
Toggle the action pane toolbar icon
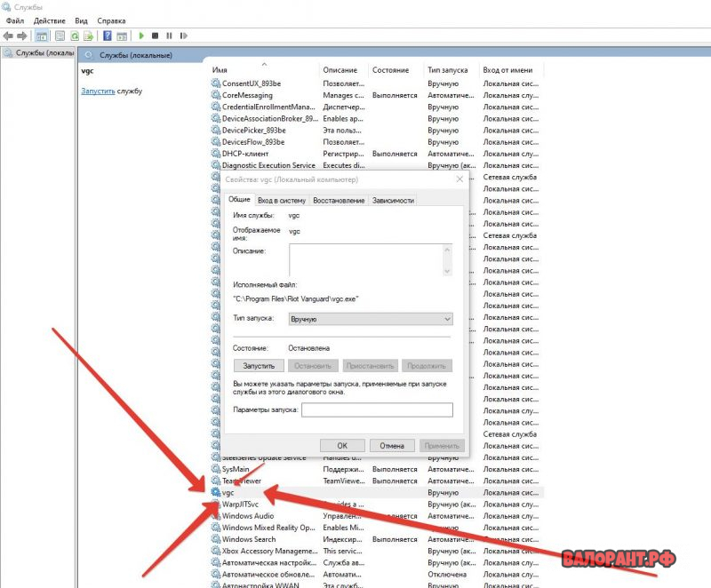(x=122, y=36)
